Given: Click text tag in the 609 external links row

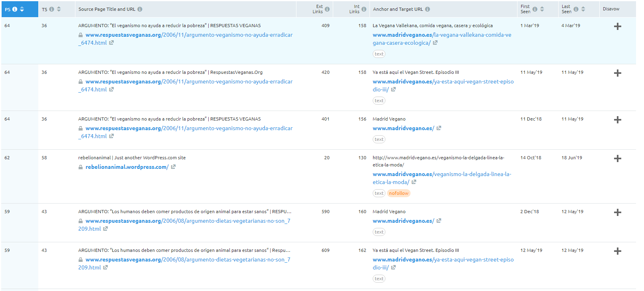Looking at the screenshot, I should point(379,279).
